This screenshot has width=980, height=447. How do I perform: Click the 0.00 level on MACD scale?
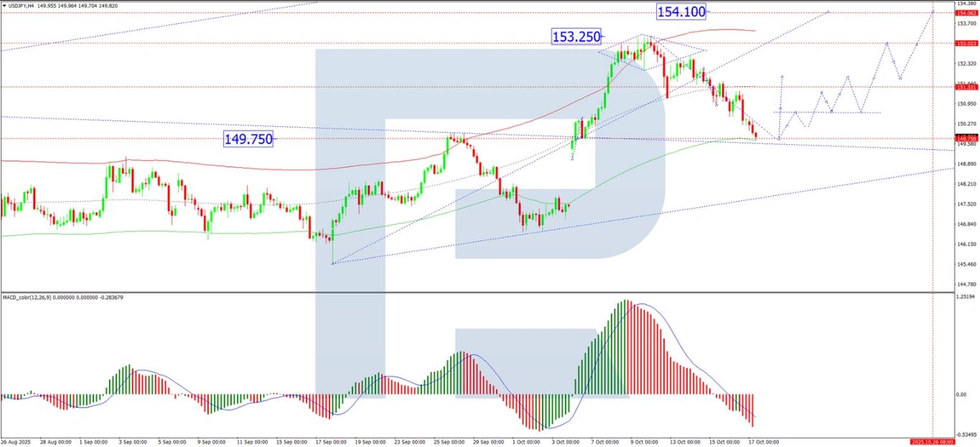[963, 395]
